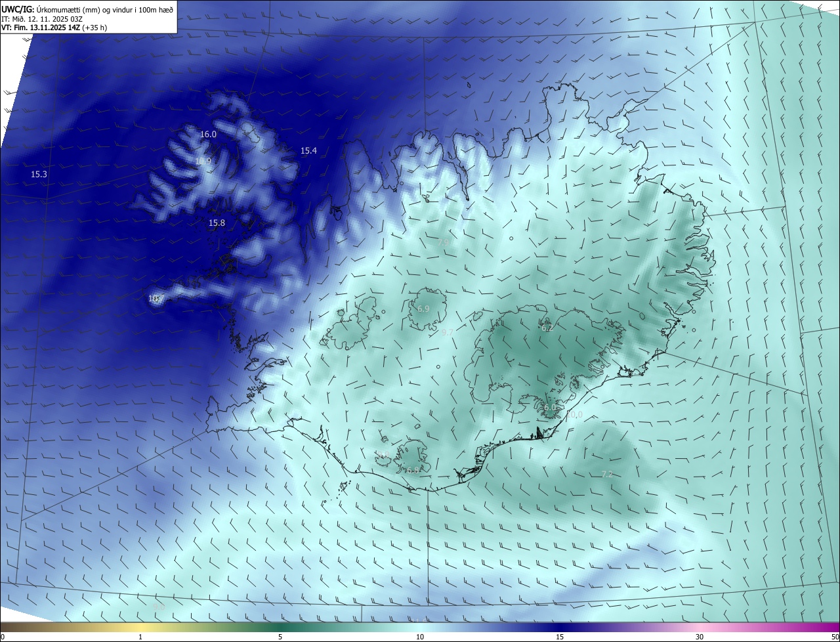This screenshot has height=642, width=840.
Task: Click the 0 tick on color scale
Action: point(2,637)
